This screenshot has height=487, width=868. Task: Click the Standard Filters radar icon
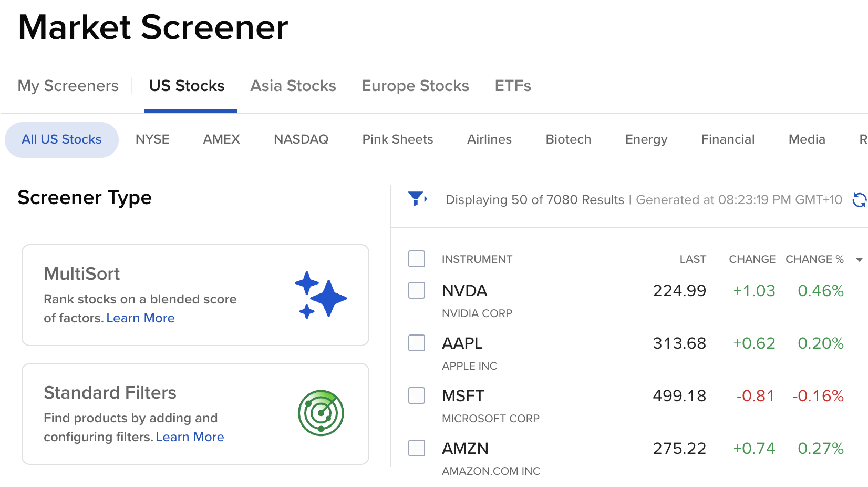pyautogui.click(x=321, y=413)
